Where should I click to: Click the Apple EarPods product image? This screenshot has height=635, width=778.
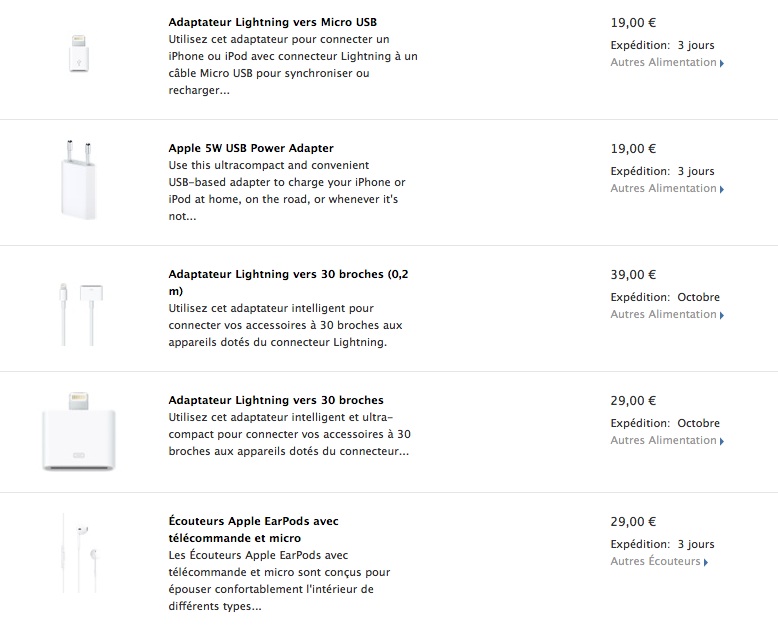pyautogui.click(x=79, y=555)
